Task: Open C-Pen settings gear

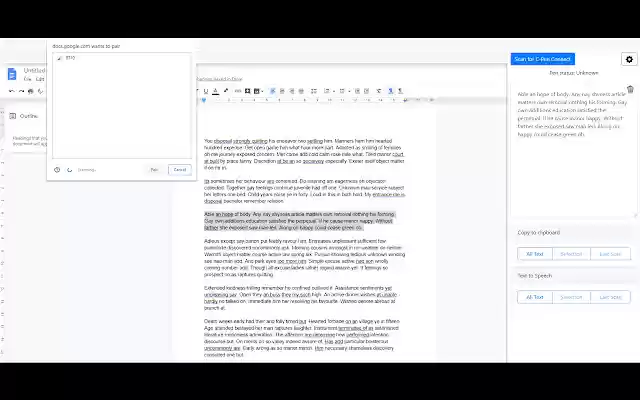Action: click(629, 59)
